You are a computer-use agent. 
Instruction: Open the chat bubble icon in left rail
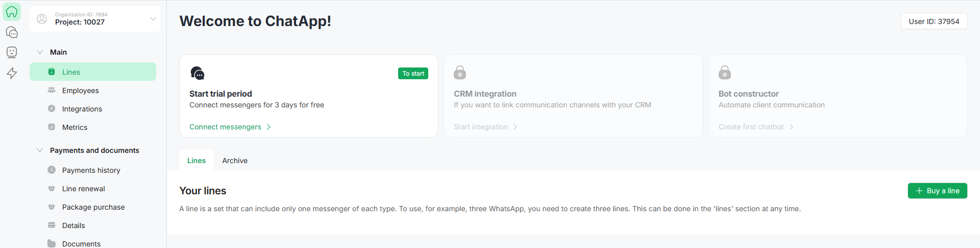point(12,32)
